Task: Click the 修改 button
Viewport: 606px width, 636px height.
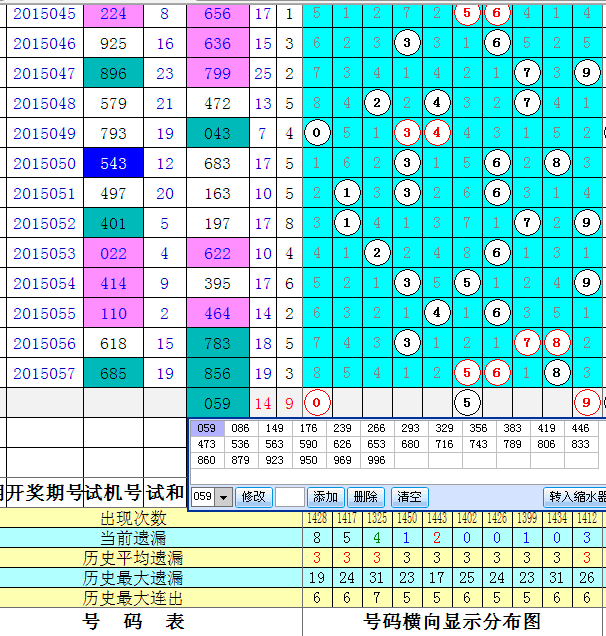Action: (x=253, y=497)
